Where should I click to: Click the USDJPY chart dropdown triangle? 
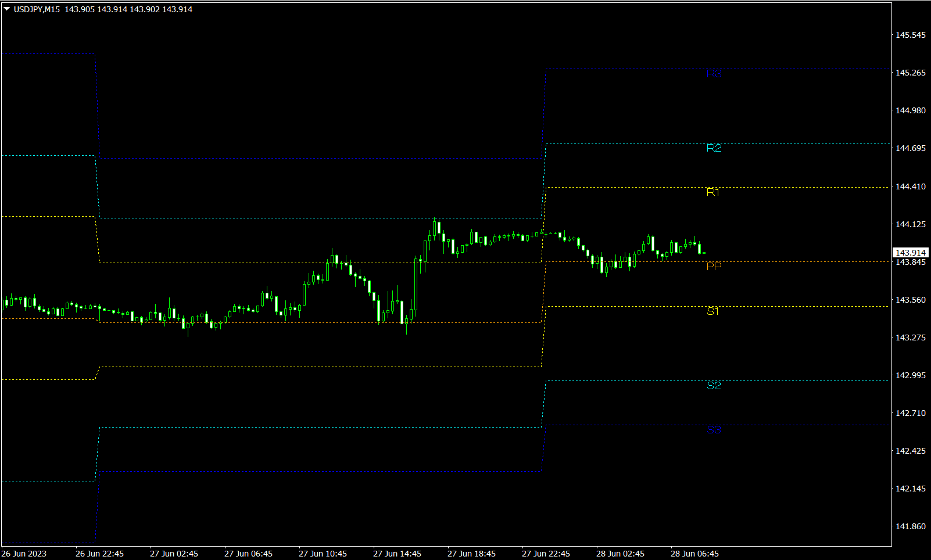(x=7, y=9)
